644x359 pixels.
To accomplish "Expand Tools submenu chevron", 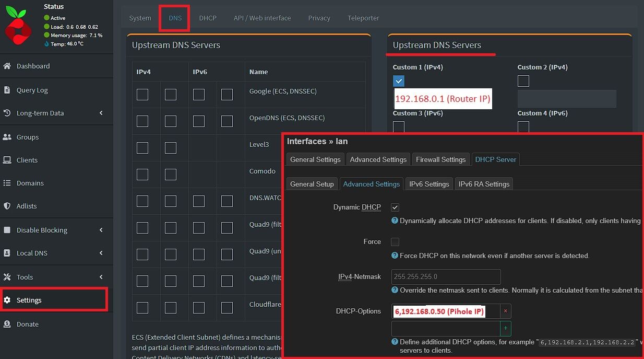I will 101,277.
